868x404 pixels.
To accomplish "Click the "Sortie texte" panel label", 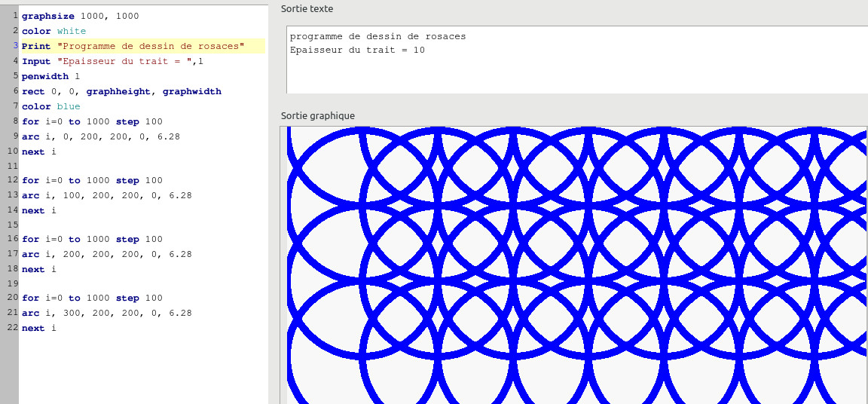I will pos(307,9).
